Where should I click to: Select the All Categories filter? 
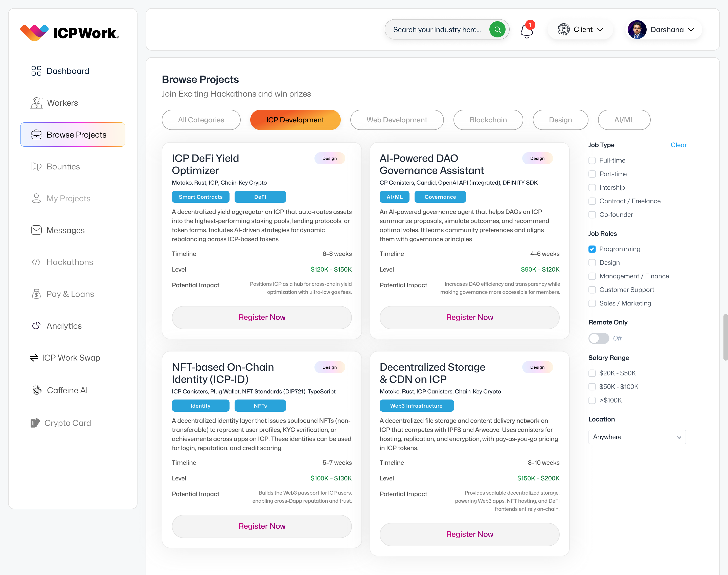pyautogui.click(x=201, y=120)
